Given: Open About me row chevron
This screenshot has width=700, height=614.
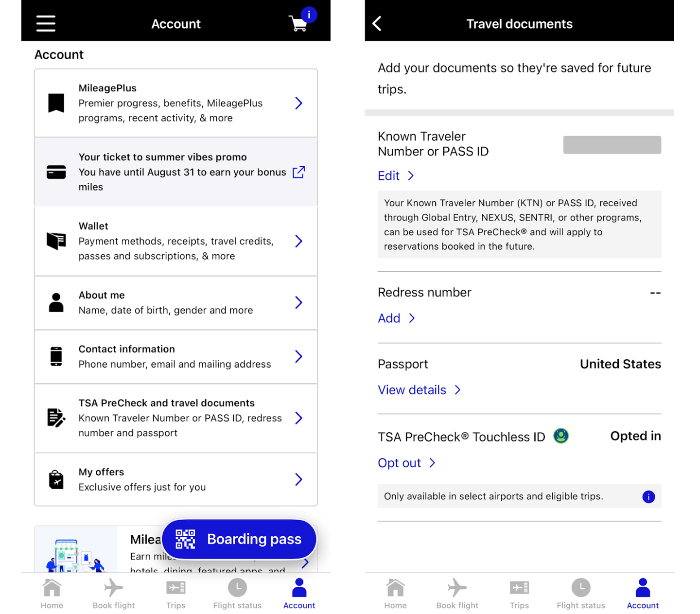Looking at the screenshot, I should 298,302.
